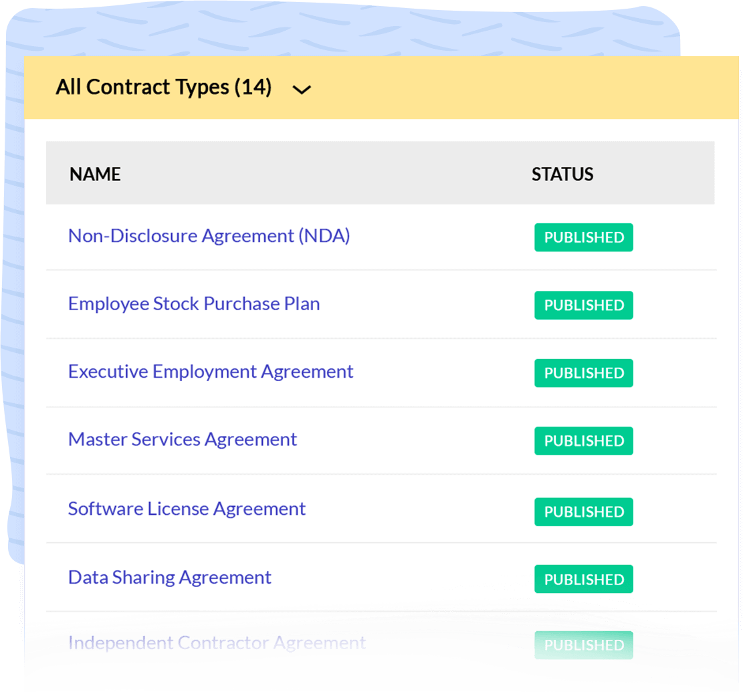Expand the All Contract Types chevron
This screenshot has width=749, height=700.
pos(302,90)
